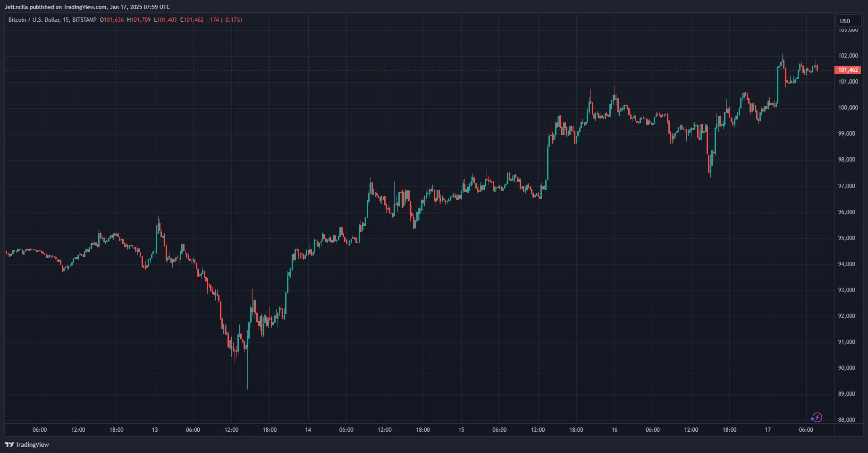Click the 92,000 price axis label
The image size is (868, 453).
pos(847,316)
